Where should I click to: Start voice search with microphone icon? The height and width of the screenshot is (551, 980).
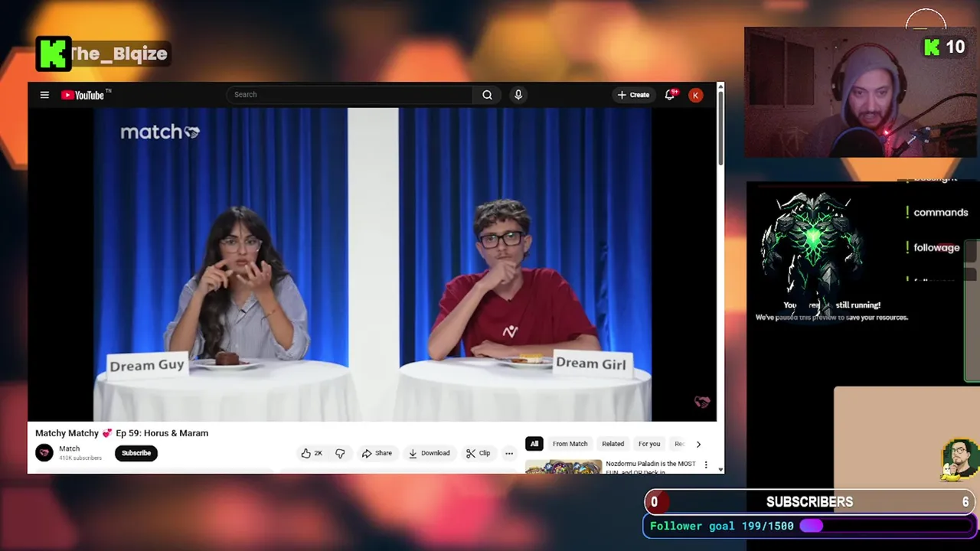[x=518, y=95]
